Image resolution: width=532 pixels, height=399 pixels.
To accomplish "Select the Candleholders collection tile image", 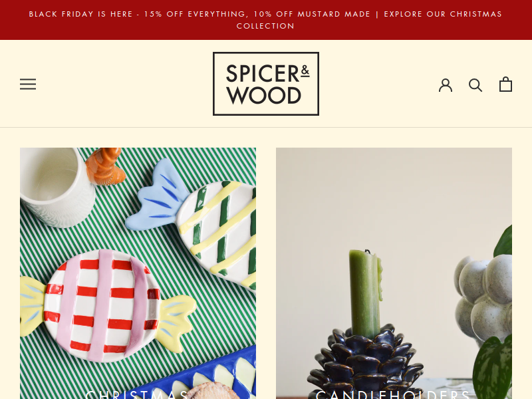I will point(394,273).
